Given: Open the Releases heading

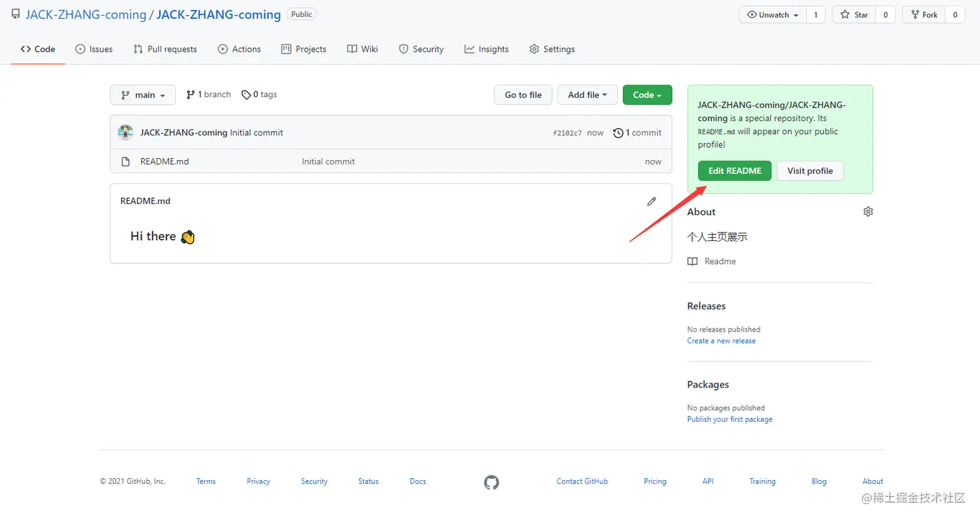Looking at the screenshot, I should coord(706,306).
